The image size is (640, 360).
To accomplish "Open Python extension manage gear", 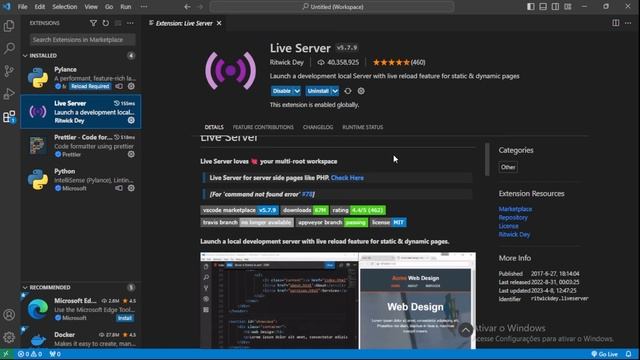I will [131, 188].
